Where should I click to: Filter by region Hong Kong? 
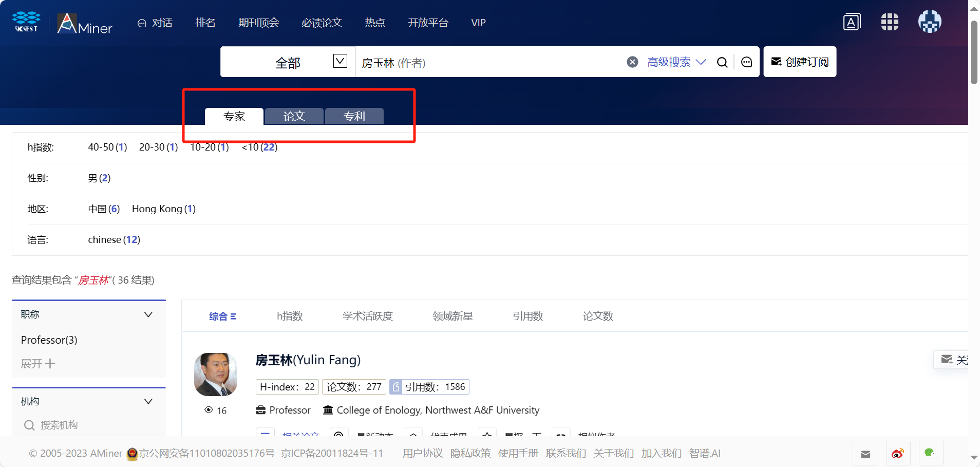pyautogui.click(x=163, y=209)
